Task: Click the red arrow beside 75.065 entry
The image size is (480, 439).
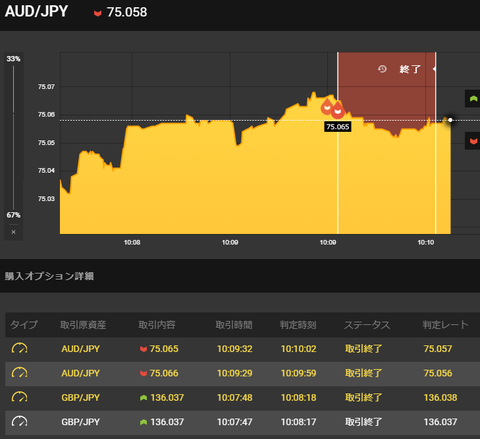Action: [x=144, y=349]
